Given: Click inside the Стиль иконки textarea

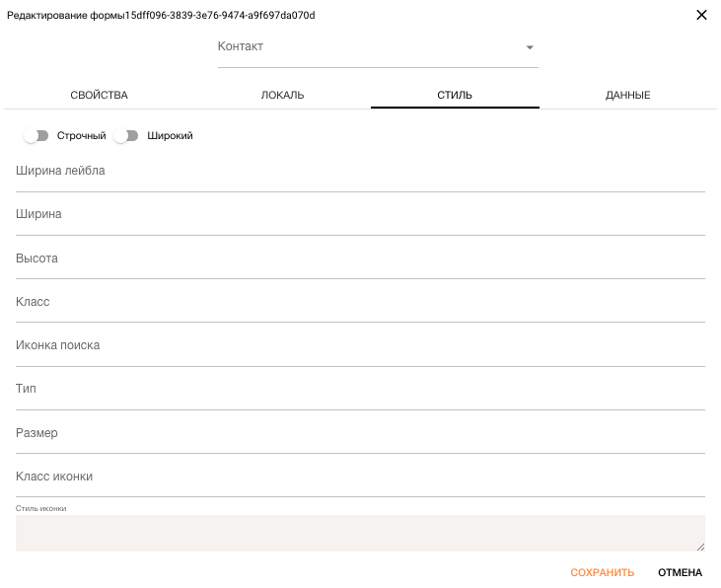Looking at the screenshot, I should click(360, 533).
